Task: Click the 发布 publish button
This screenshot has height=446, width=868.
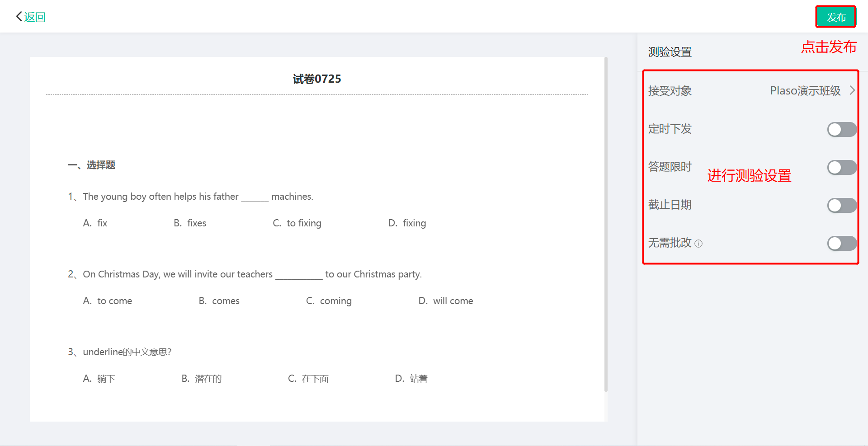Action: [x=836, y=17]
